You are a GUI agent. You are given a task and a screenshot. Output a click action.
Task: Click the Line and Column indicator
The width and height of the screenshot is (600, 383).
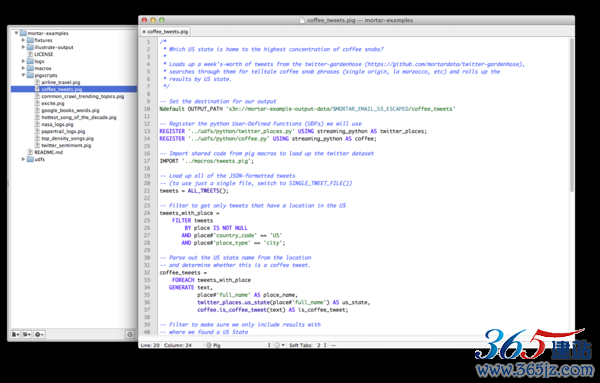166,345
